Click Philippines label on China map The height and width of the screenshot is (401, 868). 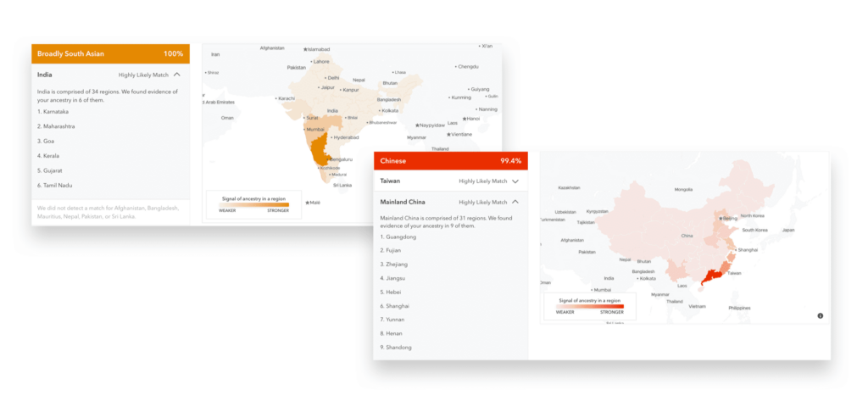[739, 308]
